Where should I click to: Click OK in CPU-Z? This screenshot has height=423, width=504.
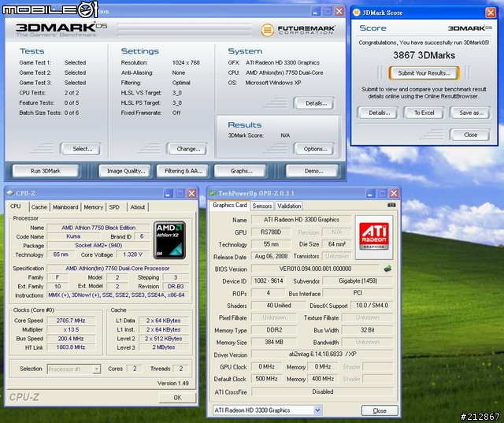pyautogui.click(x=177, y=398)
